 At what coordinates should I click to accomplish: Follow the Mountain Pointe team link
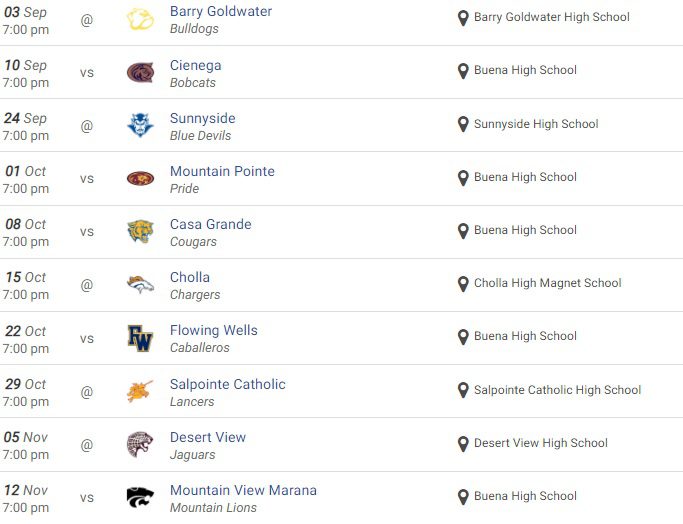222,171
